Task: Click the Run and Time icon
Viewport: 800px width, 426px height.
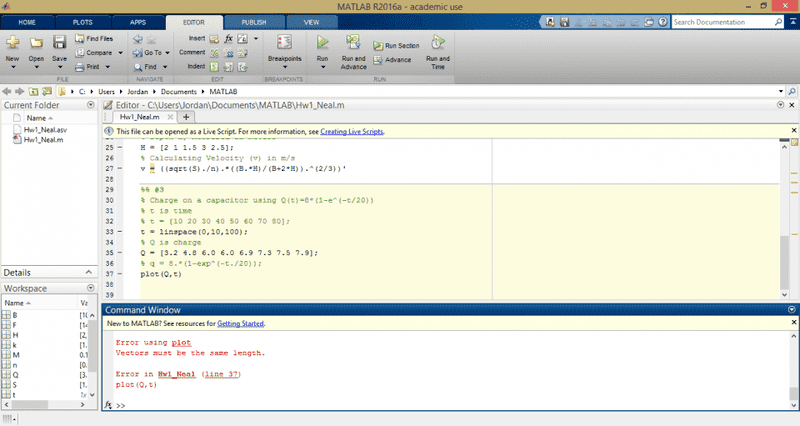Action: tap(438, 42)
